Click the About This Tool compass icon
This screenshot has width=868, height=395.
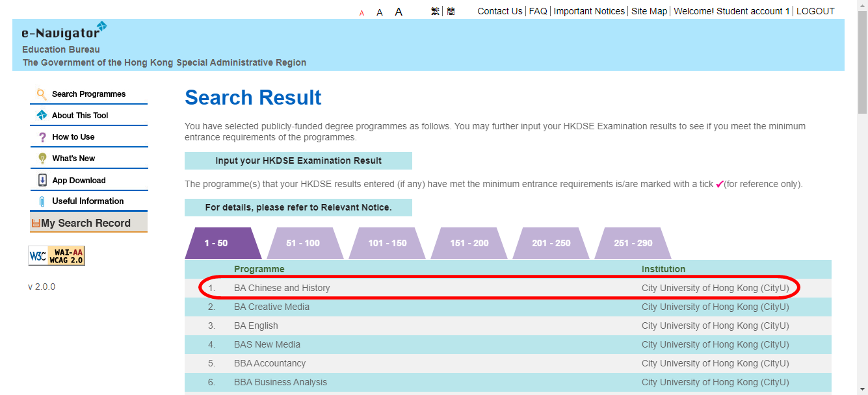pos(42,116)
